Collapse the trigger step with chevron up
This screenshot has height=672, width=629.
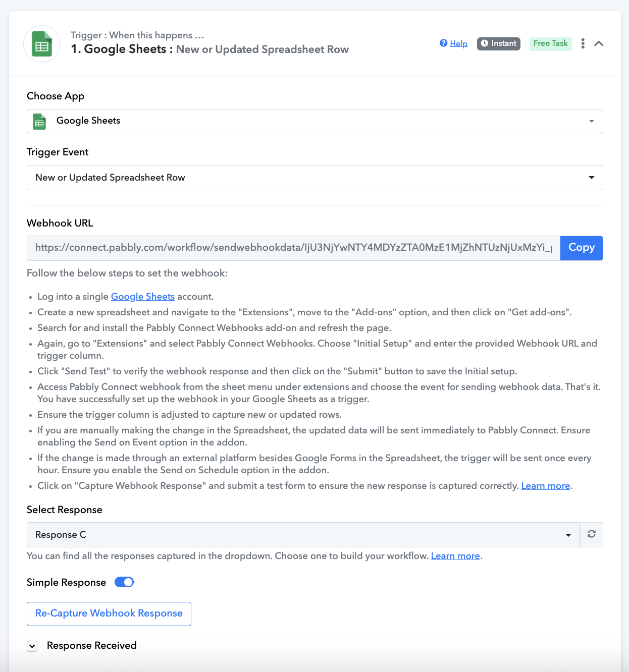click(599, 43)
